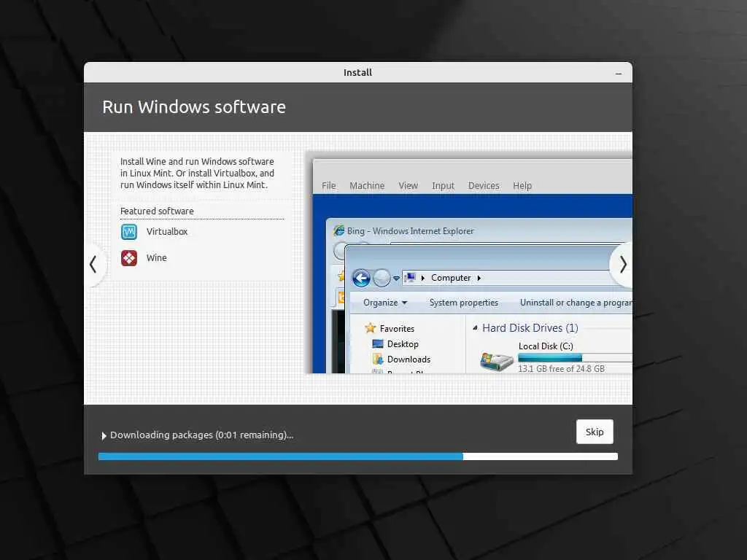Go to the previous slide arrow
The image size is (747, 560).
[93, 264]
